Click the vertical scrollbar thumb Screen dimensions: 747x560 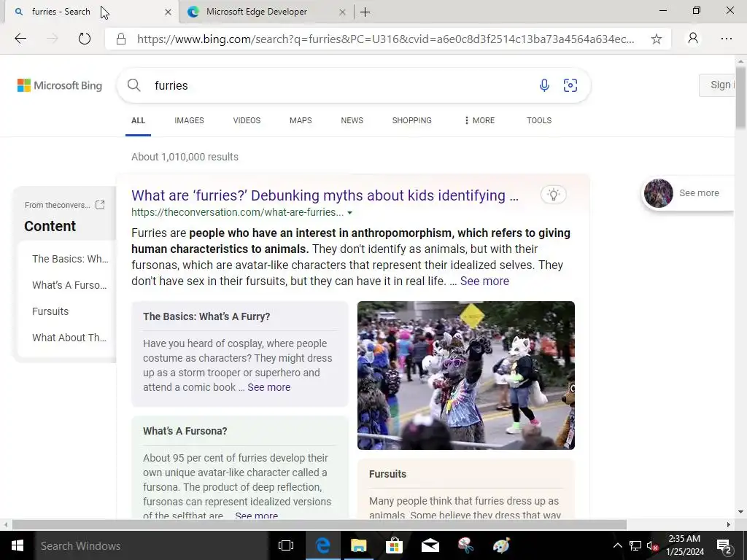(x=740, y=97)
